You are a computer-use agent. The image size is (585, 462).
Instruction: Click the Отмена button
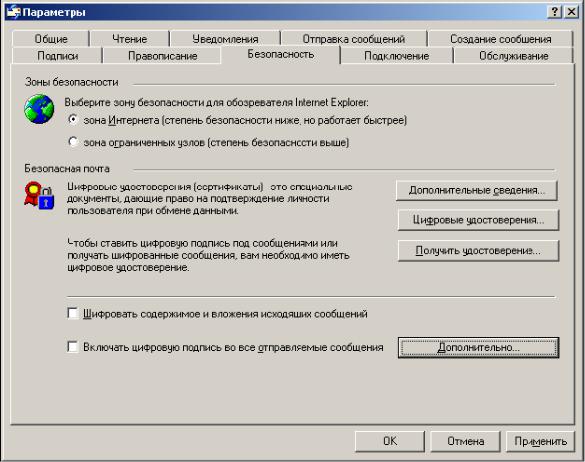[x=466, y=441]
